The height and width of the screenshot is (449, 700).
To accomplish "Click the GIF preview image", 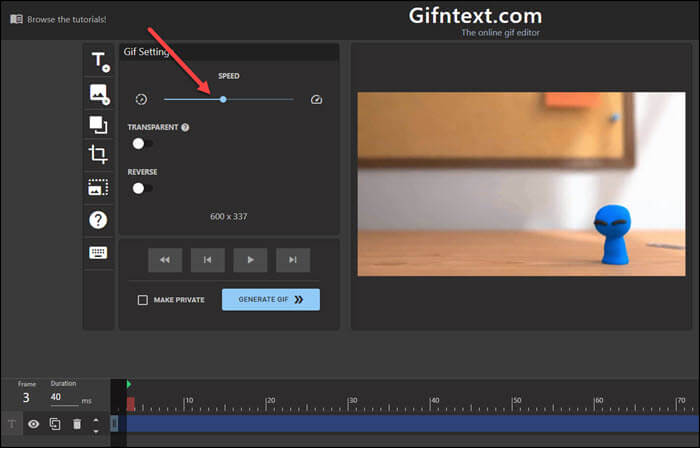I will (521, 184).
